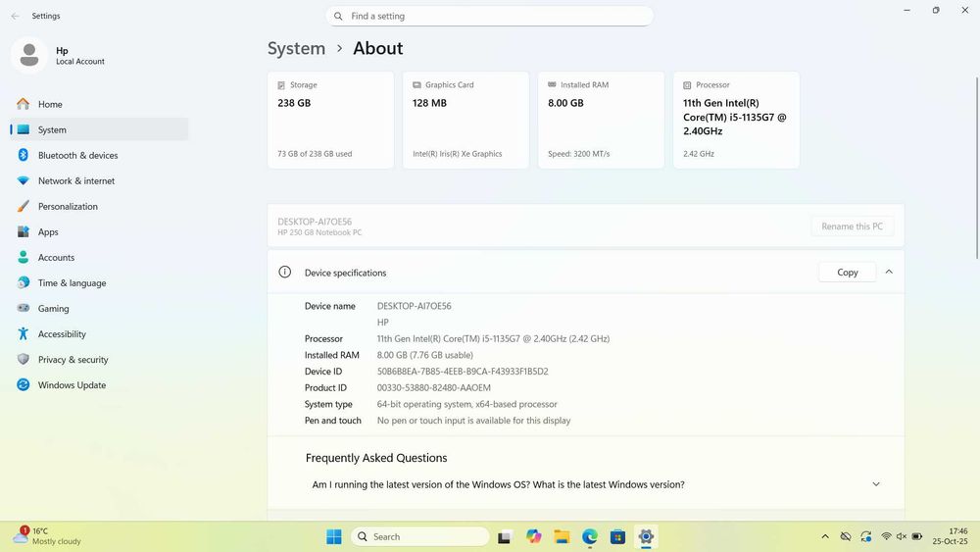Open the Storage card showing 238 GB
Viewport: 980px width, 552px height.
pyautogui.click(x=330, y=120)
